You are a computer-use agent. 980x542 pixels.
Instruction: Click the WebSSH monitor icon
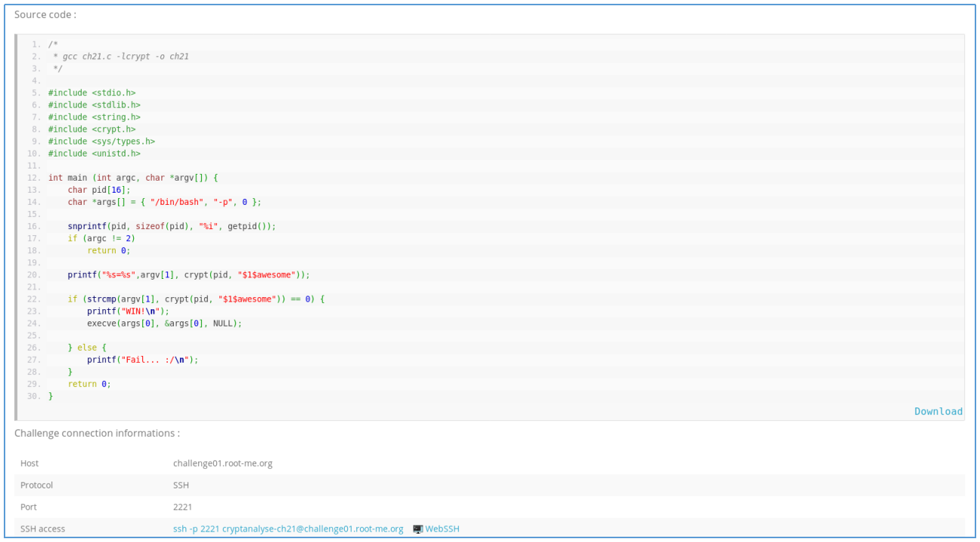(417, 528)
